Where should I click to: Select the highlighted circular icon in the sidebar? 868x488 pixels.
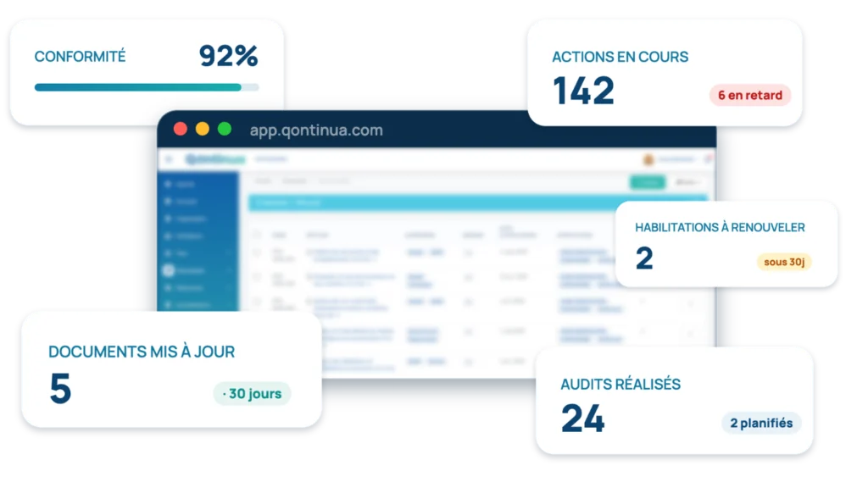(169, 270)
